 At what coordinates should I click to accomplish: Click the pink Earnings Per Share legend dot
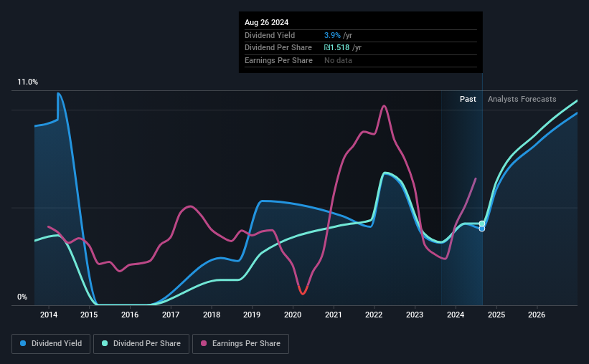pos(204,343)
